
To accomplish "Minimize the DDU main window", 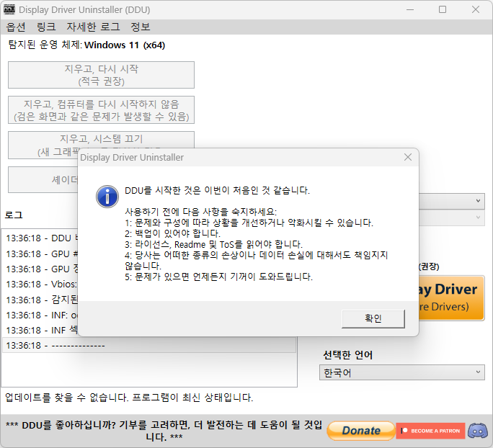I will 410,9.
